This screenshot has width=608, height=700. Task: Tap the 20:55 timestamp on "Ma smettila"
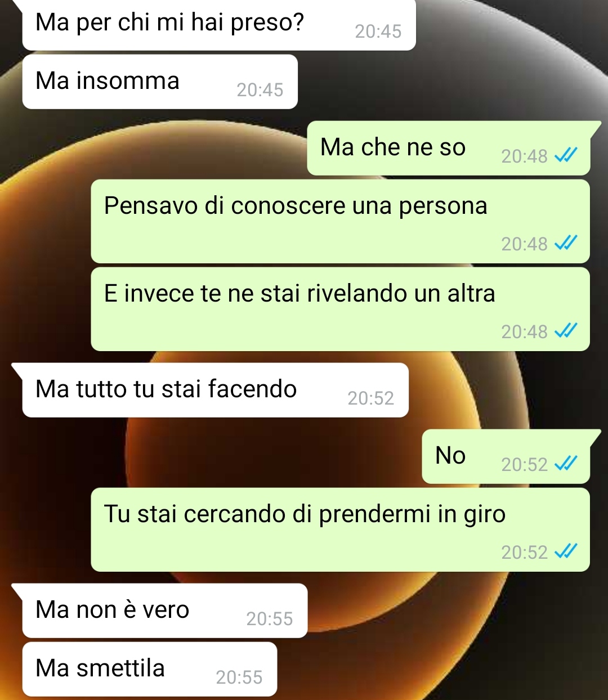pyautogui.click(x=239, y=677)
